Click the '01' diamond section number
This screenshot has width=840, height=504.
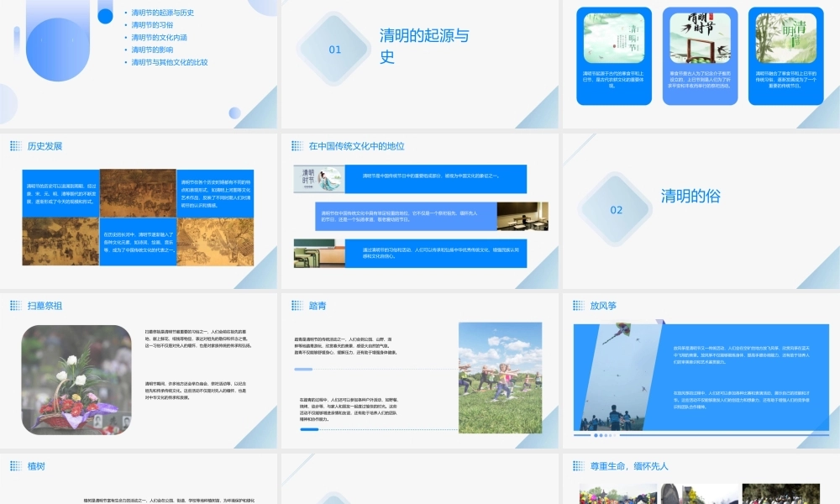pos(334,50)
